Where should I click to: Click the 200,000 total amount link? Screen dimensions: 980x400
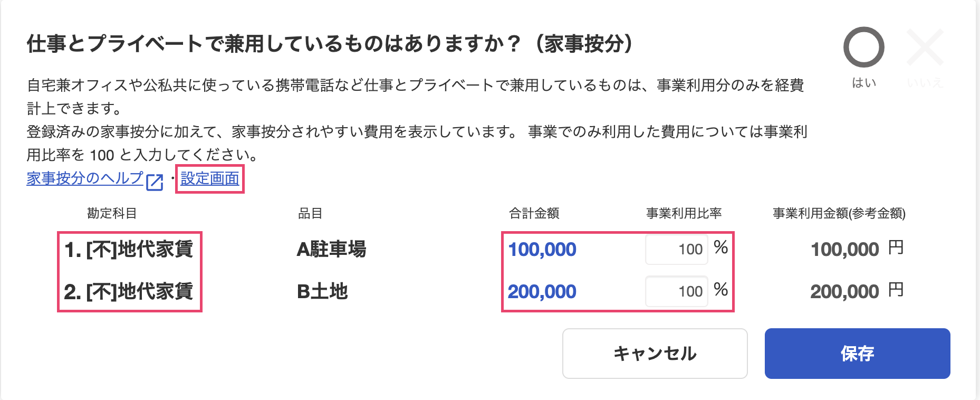[x=542, y=291]
